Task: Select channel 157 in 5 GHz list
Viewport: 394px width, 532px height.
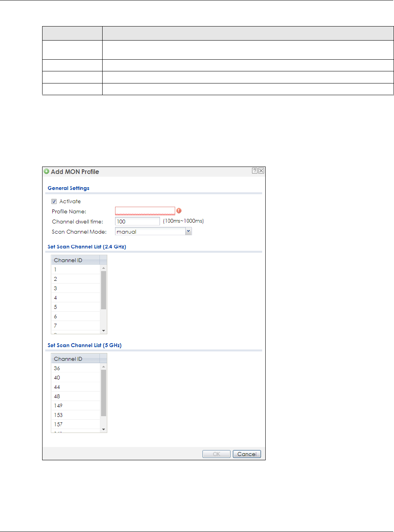Action: click(76, 424)
